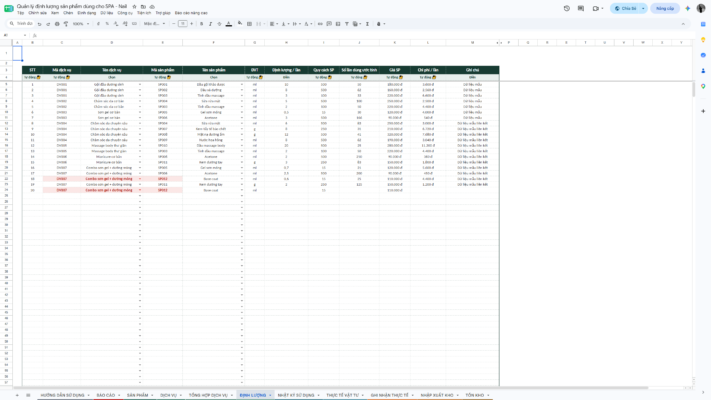This screenshot has height=400, width=711.
Task: Click the add new sheet plus button
Action: coord(17,395)
